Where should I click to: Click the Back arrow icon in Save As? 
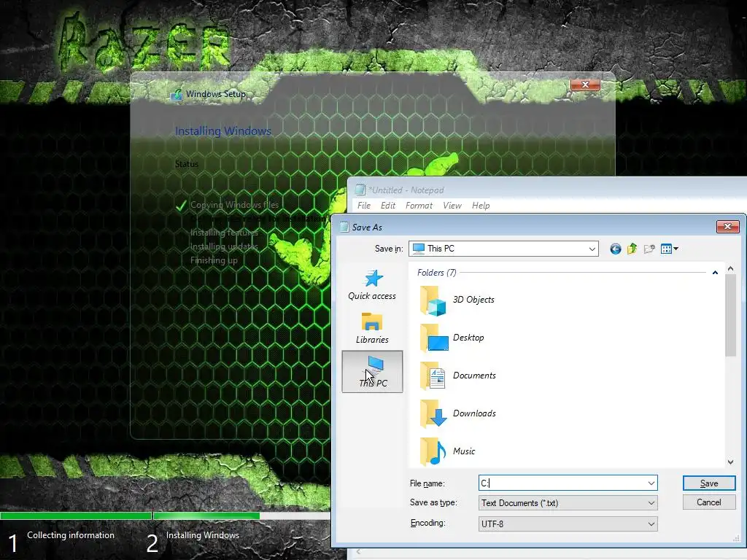pos(615,249)
